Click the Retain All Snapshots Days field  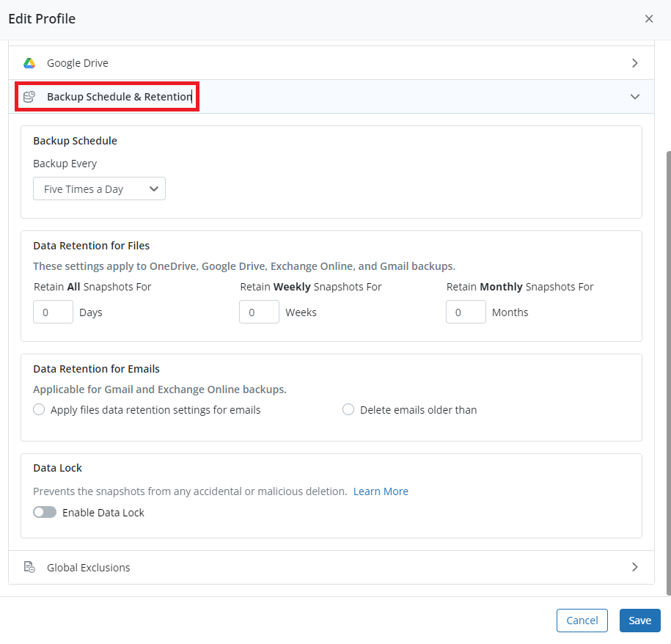pos(53,312)
